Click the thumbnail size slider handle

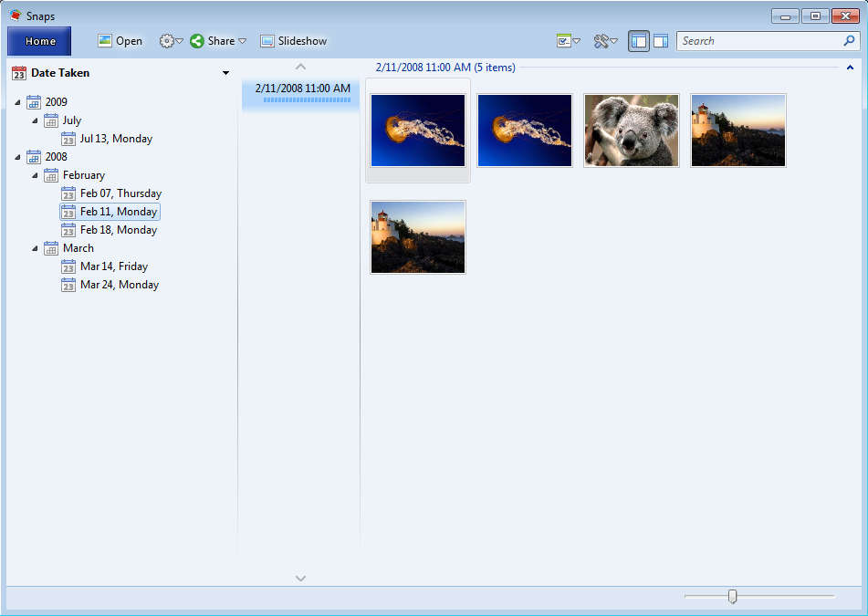732,597
